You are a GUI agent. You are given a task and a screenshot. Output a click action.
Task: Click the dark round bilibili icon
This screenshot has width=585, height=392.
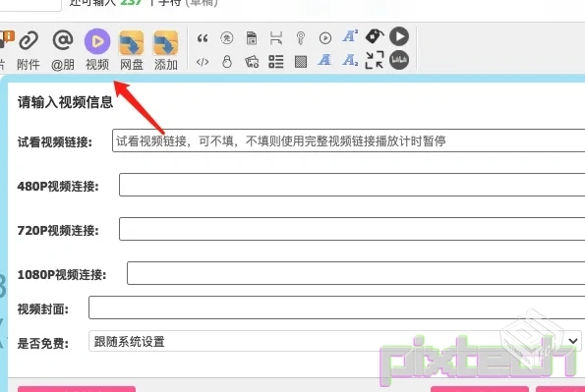pyautogui.click(x=399, y=60)
